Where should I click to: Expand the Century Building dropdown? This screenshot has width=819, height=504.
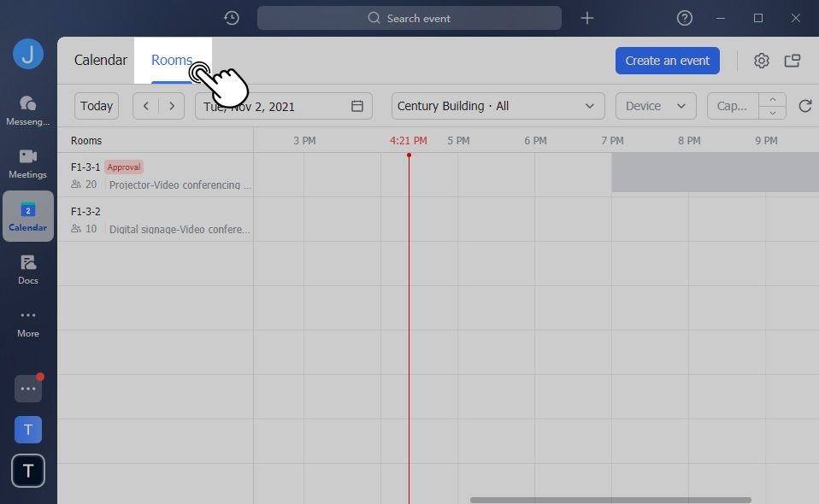pos(498,106)
